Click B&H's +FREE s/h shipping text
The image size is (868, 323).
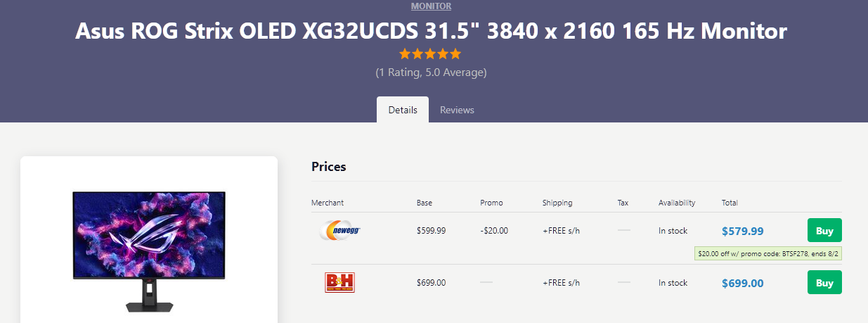[561, 283]
